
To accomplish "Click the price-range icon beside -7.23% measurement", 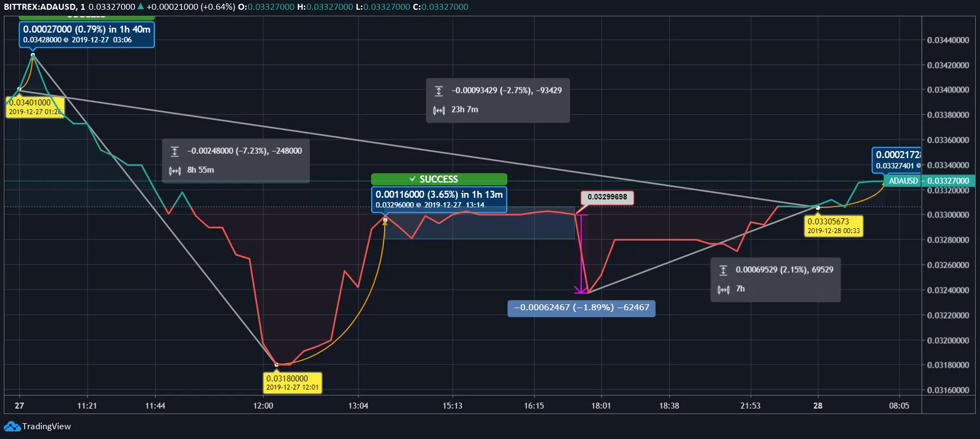I will [174, 151].
